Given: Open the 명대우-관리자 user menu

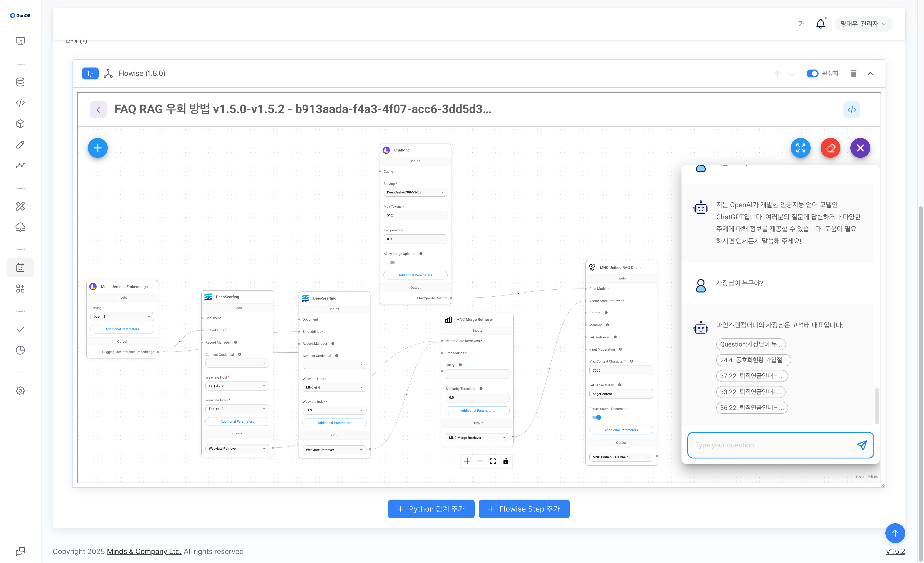Looking at the screenshot, I should (x=863, y=24).
